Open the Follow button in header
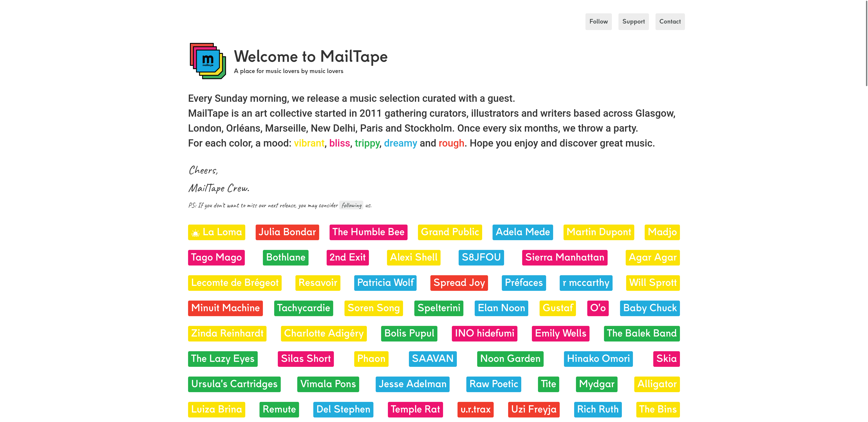The image size is (868, 422). (x=598, y=21)
